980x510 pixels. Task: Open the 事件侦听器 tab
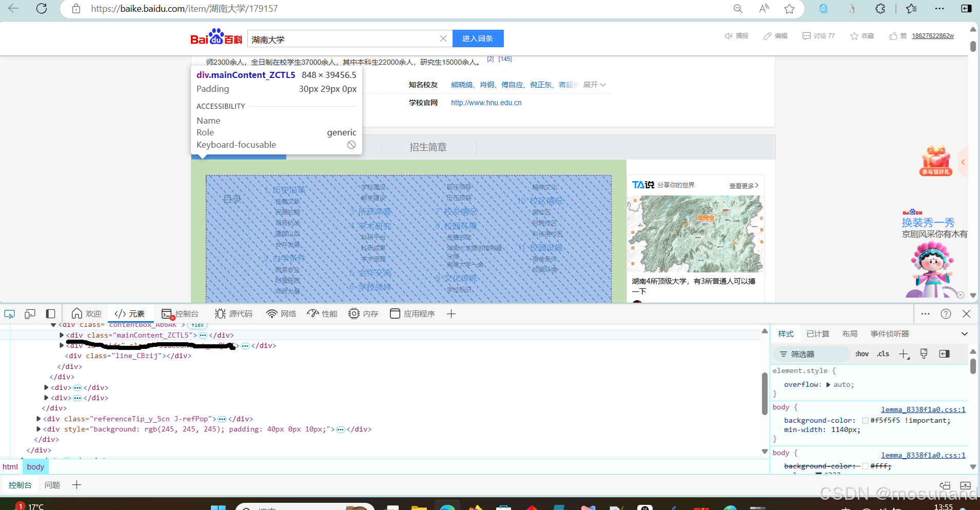(890, 334)
